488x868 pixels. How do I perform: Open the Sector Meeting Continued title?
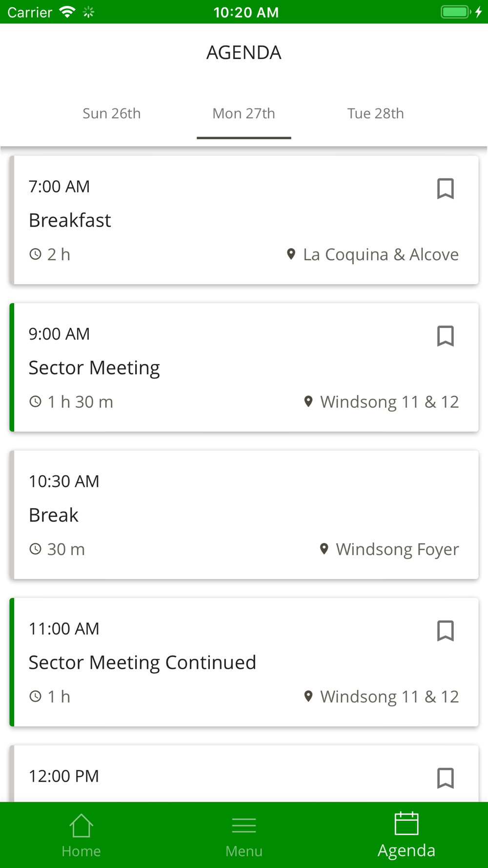pos(142,662)
